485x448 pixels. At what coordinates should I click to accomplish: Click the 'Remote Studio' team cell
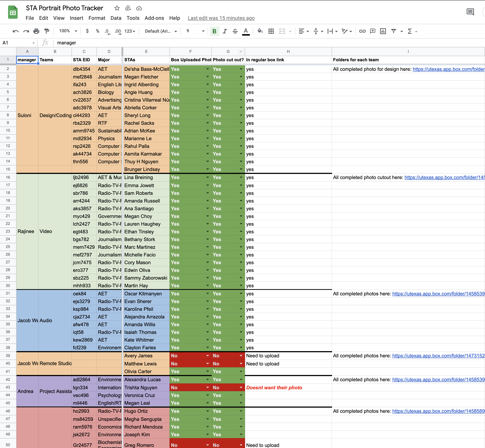pos(55,363)
